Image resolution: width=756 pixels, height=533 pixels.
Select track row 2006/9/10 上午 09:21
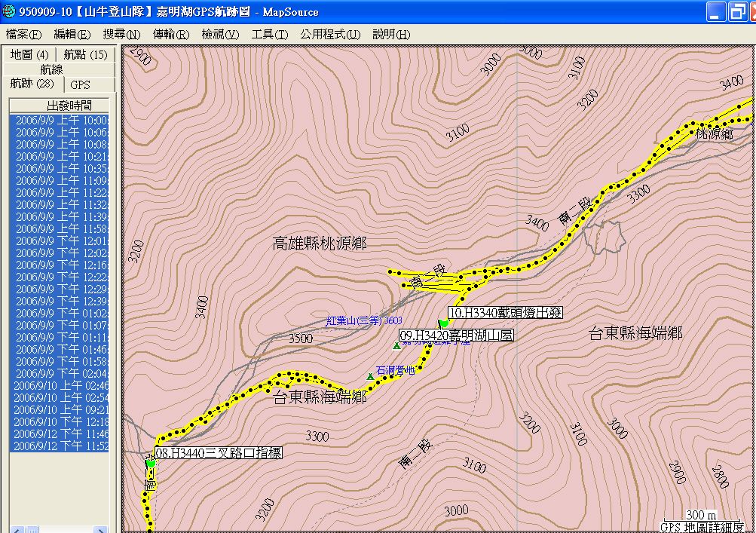[60, 409]
